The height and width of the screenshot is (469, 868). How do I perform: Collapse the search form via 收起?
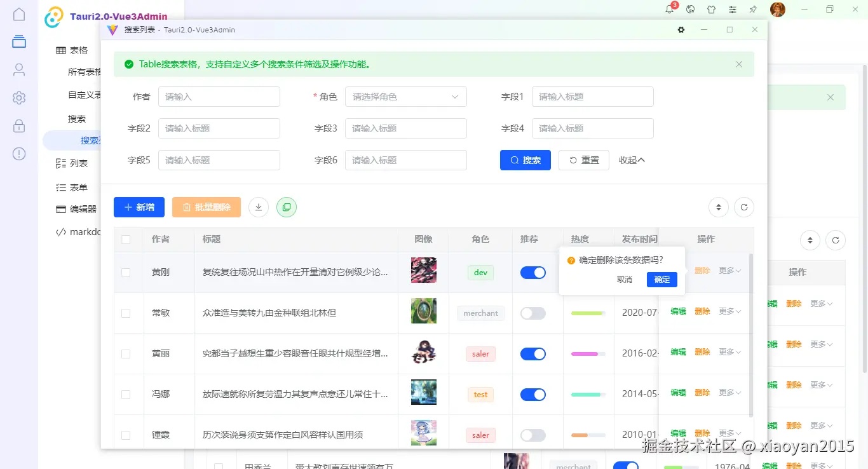click(x=632, y=160)
